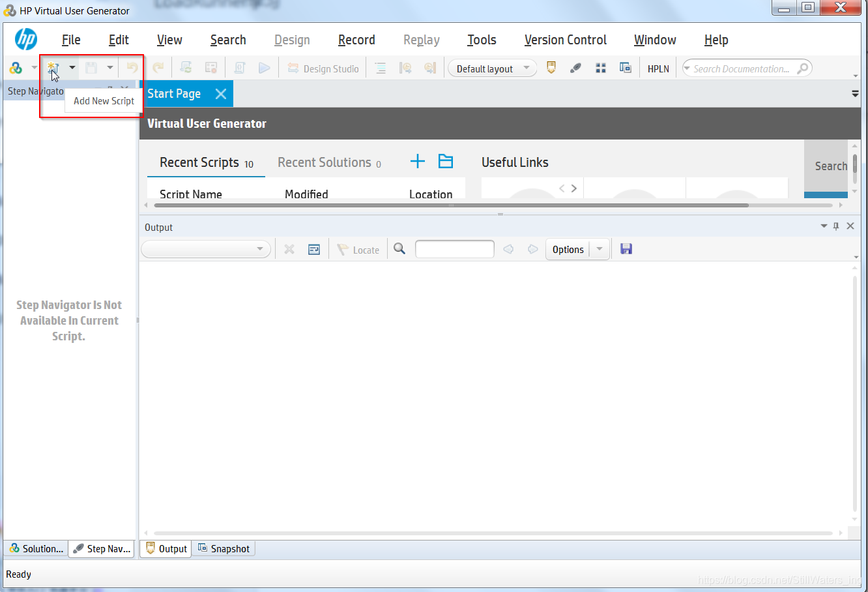Open the Search Documentation options arrow
Viewport: 868px width, 592px height.
(687, 68)
